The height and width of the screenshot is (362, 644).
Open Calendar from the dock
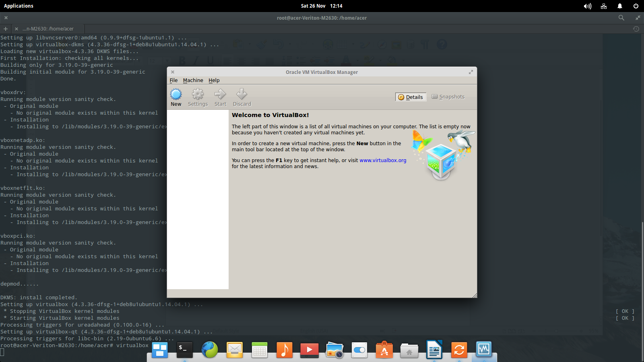coord(260,350)
